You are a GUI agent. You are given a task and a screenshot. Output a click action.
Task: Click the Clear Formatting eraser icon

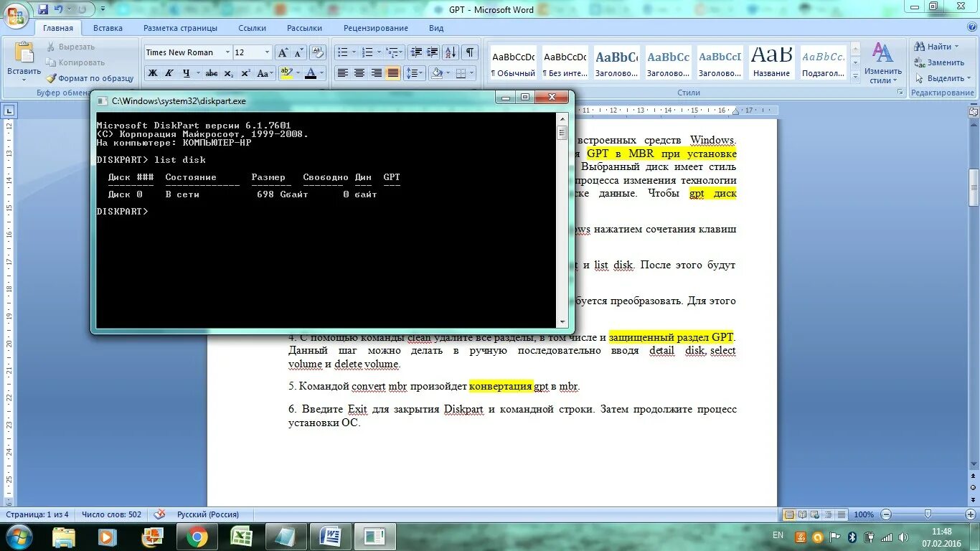[319, 52]
